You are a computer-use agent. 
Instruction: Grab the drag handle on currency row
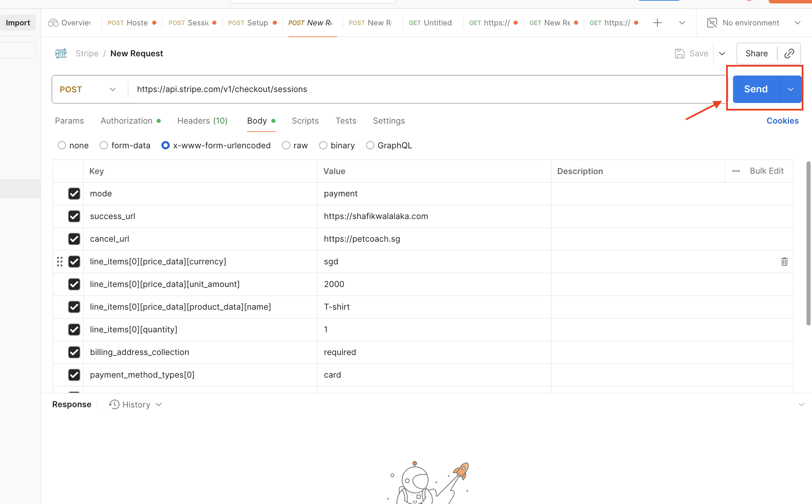(60, 262)
